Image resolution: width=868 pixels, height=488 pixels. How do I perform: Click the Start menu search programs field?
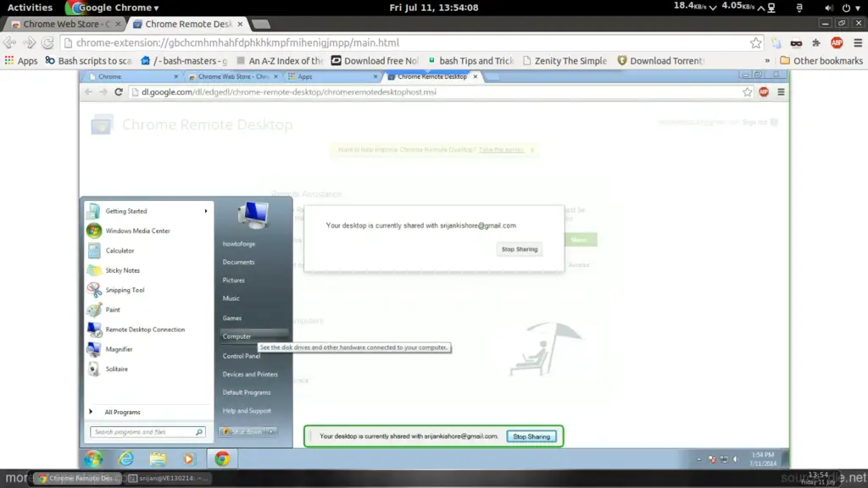147,432
